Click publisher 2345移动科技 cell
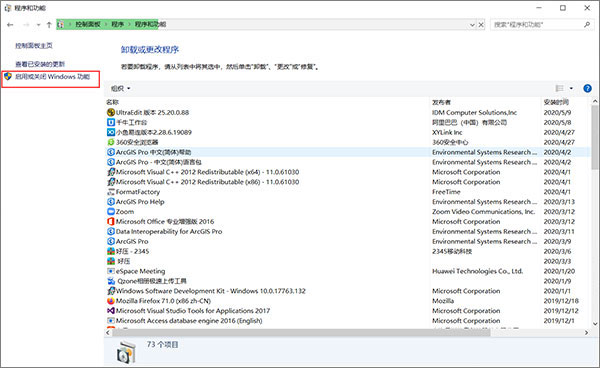The image size is (600, 368). pyautogui.click(x=452, y=251)
